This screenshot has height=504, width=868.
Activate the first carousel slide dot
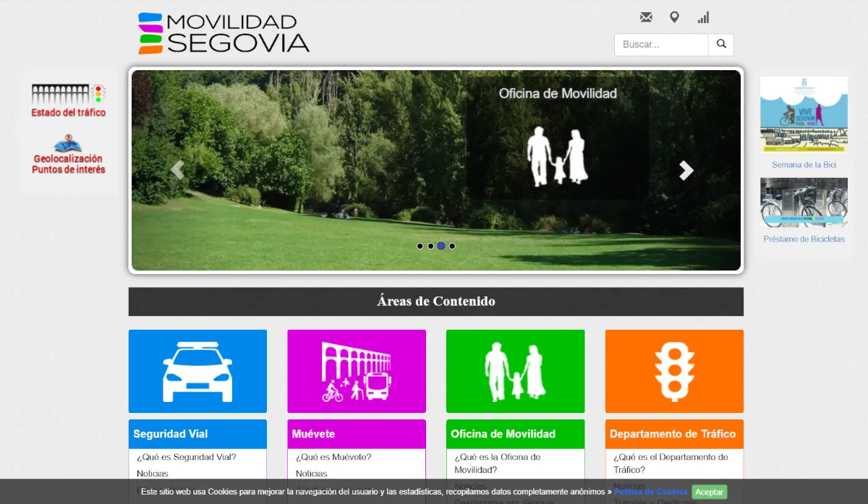coord(420,246)
